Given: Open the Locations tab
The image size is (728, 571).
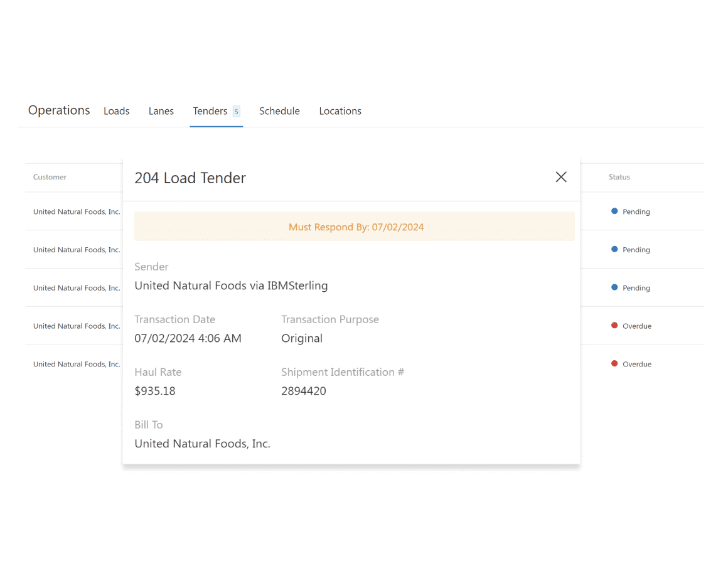Looking at the screenshot, I should click(x=340, y=111).
